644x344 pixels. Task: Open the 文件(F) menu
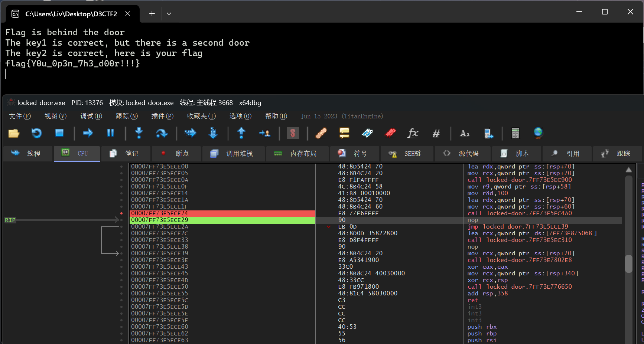[x=20, y=116]
